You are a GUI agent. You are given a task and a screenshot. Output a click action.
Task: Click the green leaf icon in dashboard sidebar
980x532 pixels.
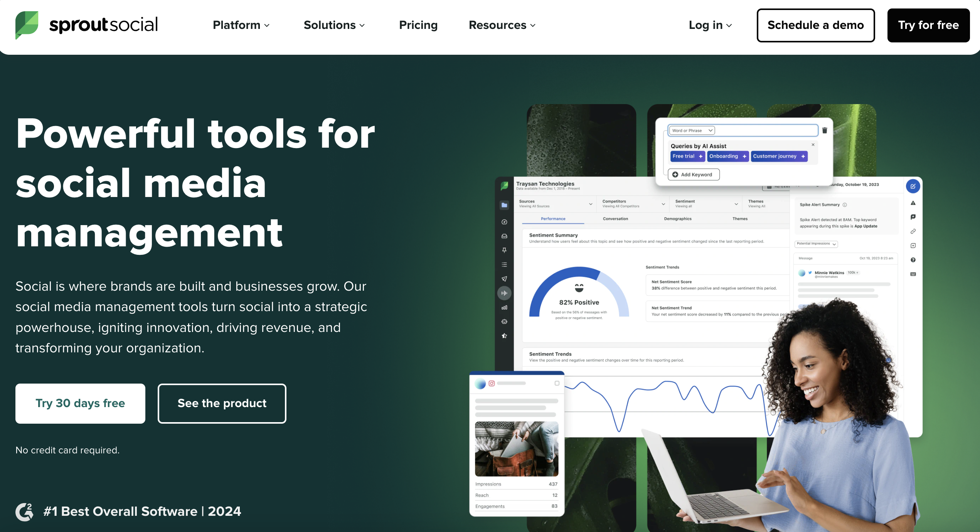pos(504,186)
